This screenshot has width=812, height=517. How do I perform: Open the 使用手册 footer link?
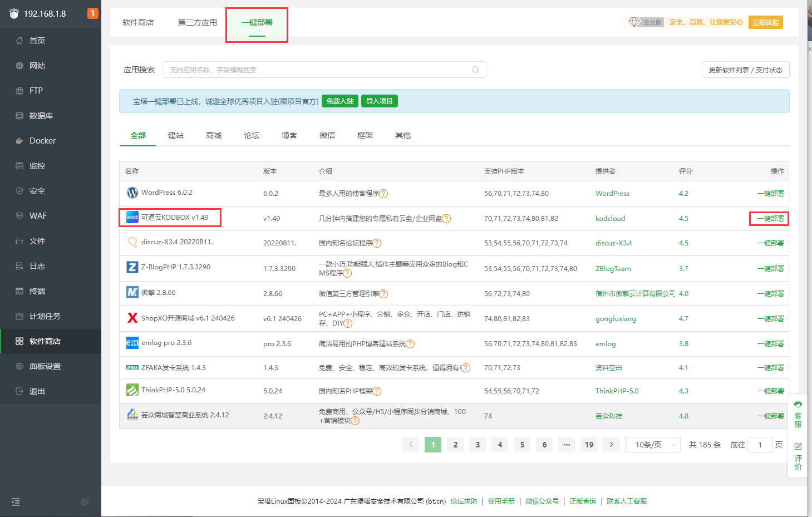pyautogui.click(x=501, y=501)
